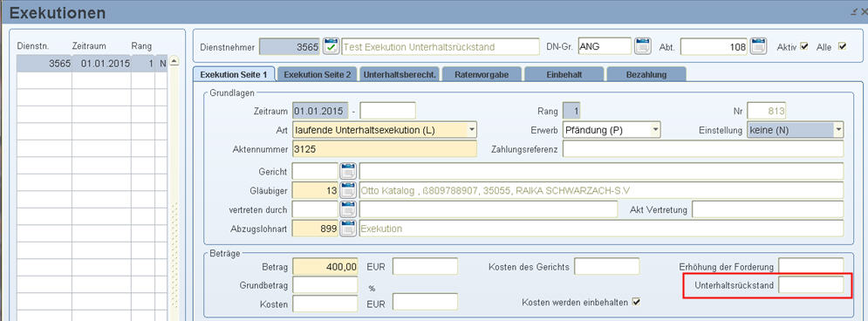Switch to Exekution Seite 1 tab

pos(234,74)
